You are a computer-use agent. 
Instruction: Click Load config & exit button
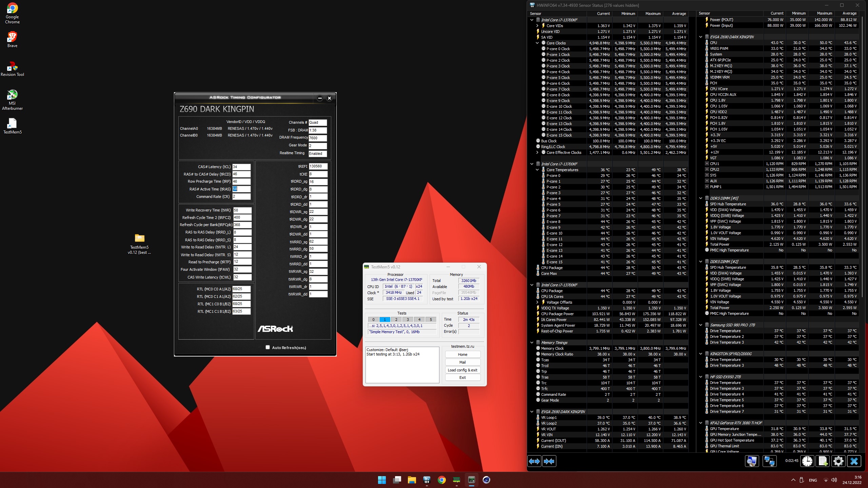462,370
